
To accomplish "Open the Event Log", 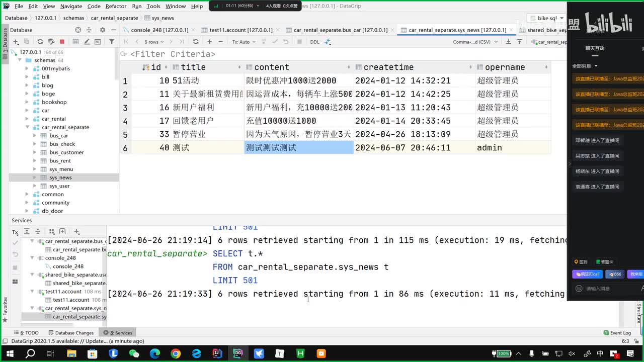I will 617,333.
